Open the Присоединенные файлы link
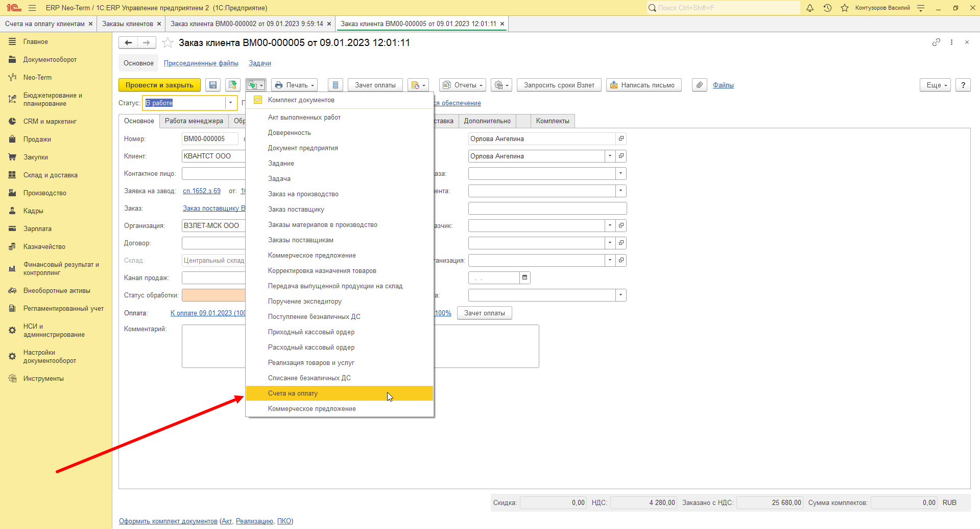Image resolution: width=980 pixels, height=529 pixels. (x=201, y=63)
